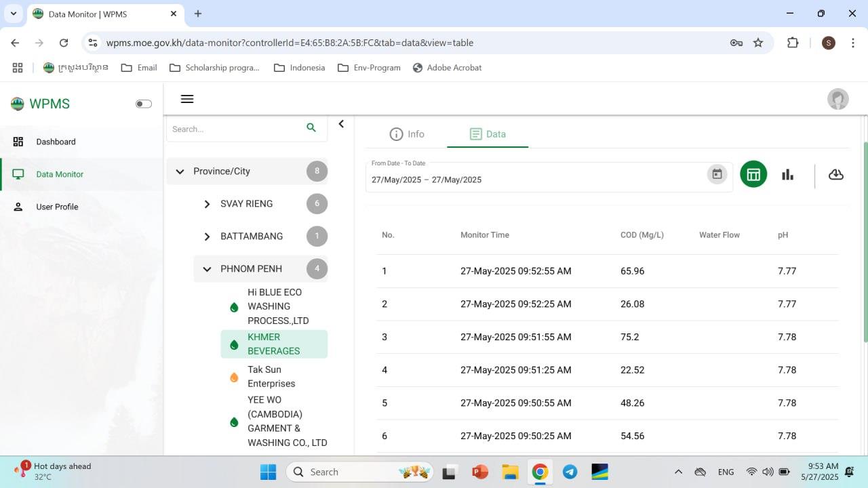This screenshot has width=868, height=488.
Task: Open PowerPoint from the taskbar
Action: 480,472
